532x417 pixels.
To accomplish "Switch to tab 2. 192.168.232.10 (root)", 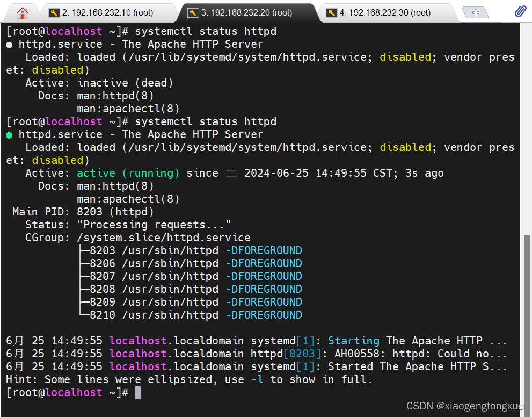I will (107, 13).
